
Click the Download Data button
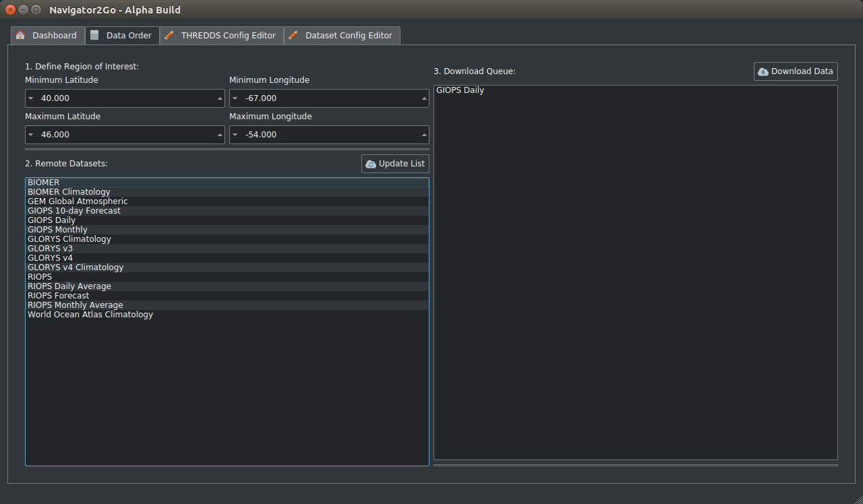(796, 71)
